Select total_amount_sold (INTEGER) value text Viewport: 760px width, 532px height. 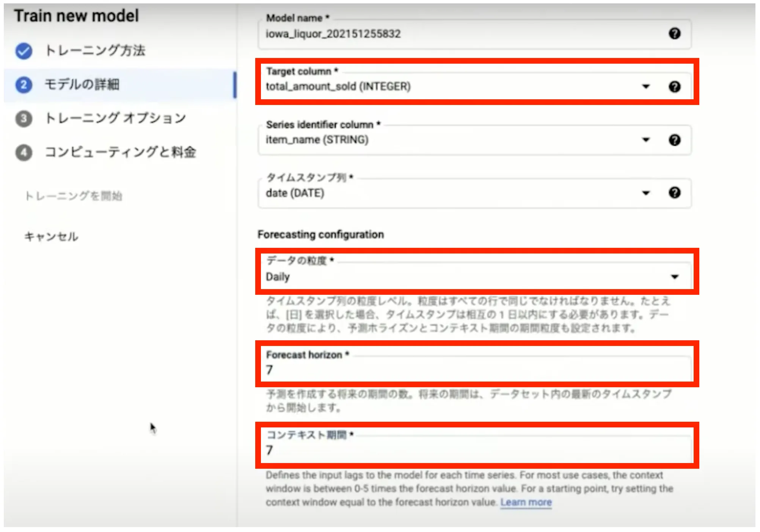pos(338,87)
